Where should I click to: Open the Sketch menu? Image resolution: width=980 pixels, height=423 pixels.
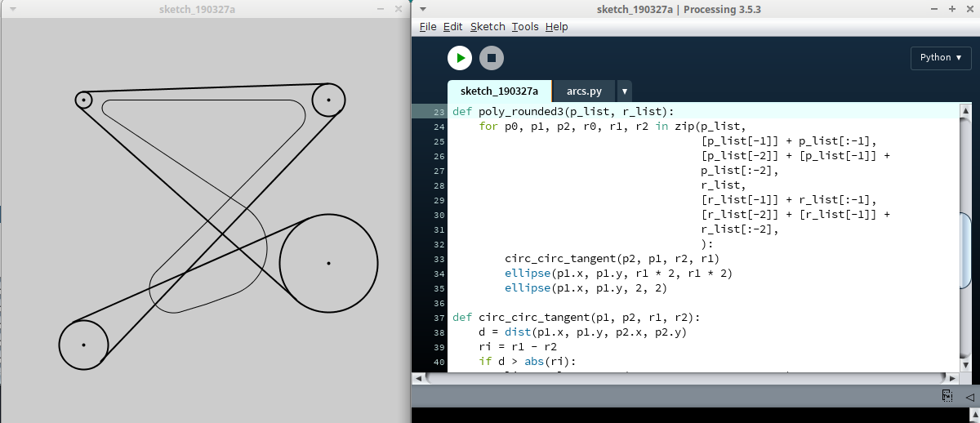pos(488,27)
